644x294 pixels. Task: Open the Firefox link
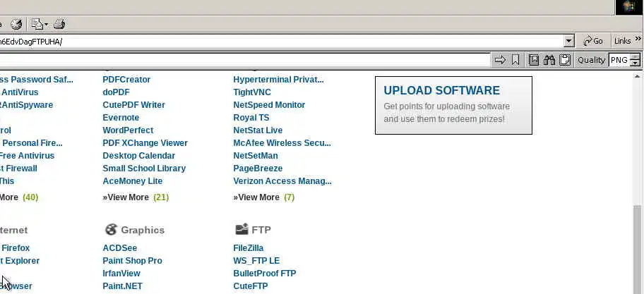click(16, 248)
